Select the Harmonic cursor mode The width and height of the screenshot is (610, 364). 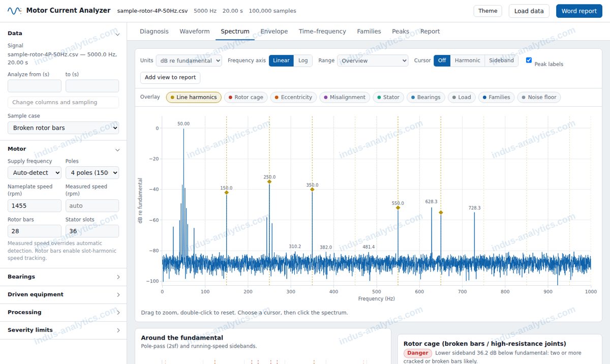coord(467,60)
